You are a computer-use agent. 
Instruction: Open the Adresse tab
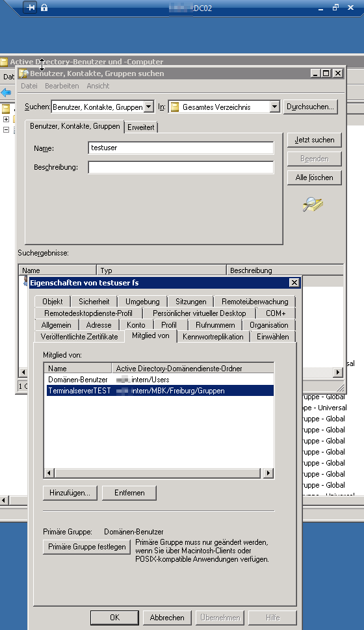[99, 324]
